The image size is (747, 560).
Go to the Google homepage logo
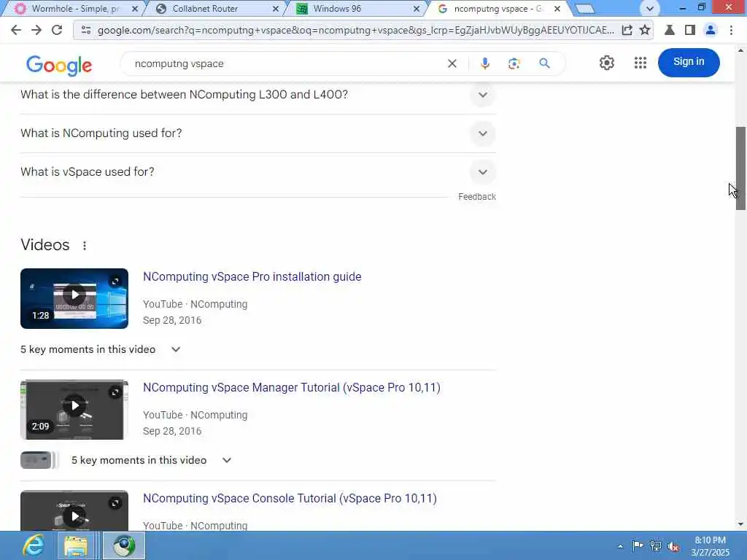[x=59, y=65]
